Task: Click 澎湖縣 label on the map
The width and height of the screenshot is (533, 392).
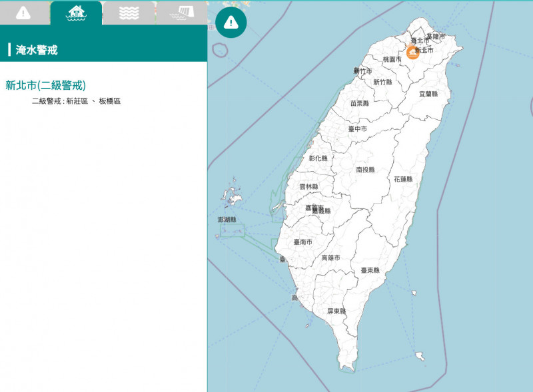Action: pyautogui.click(x=227, y=220)
